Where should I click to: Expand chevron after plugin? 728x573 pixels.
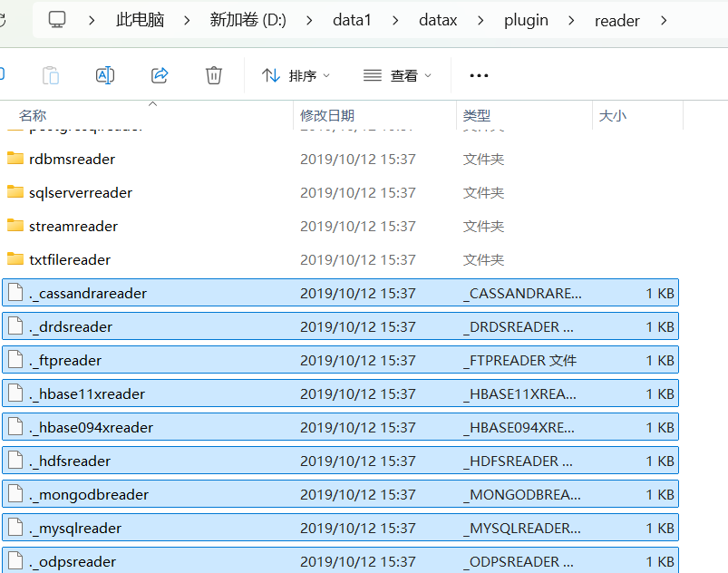click(x=571, y=21)
